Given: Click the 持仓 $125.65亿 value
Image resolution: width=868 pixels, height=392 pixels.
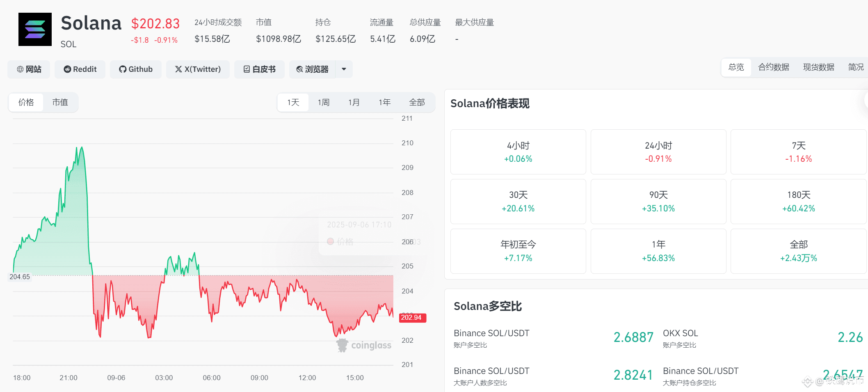Looking at the screenshot, I should point(336,39).
